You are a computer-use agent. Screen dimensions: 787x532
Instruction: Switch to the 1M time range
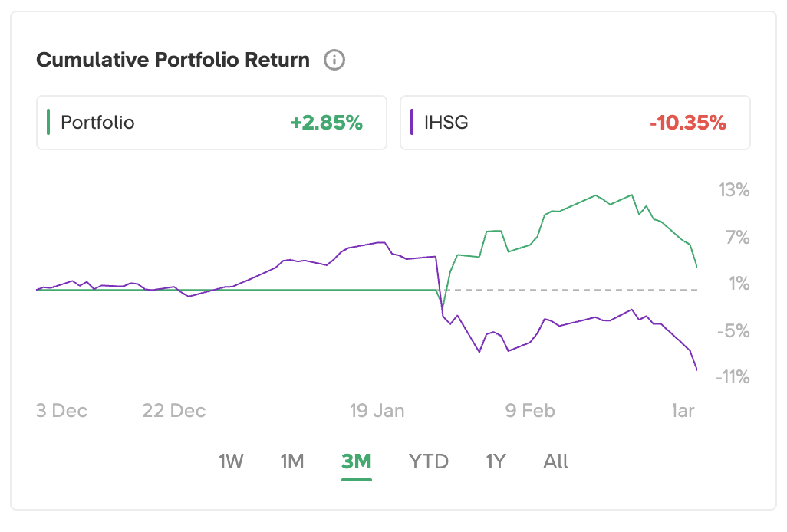pyautogui.click(x=292, y=461)
